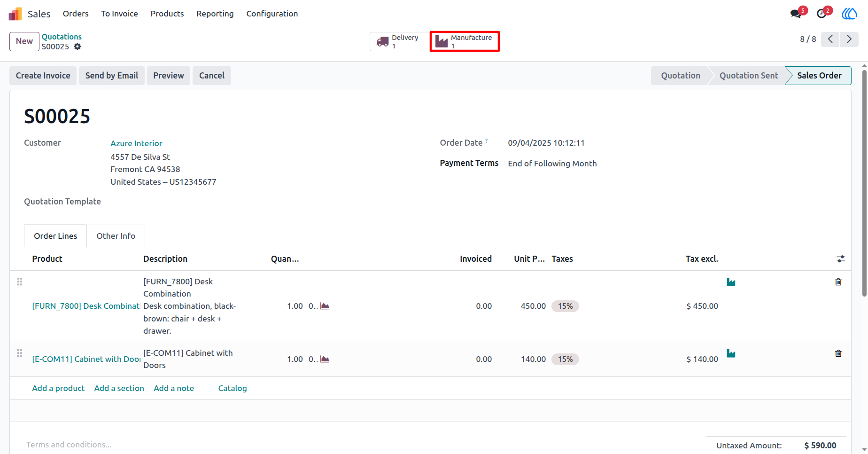Switch to the Other Info tab
The height and width of the screenshot is (454, 868).
(116, 236)
